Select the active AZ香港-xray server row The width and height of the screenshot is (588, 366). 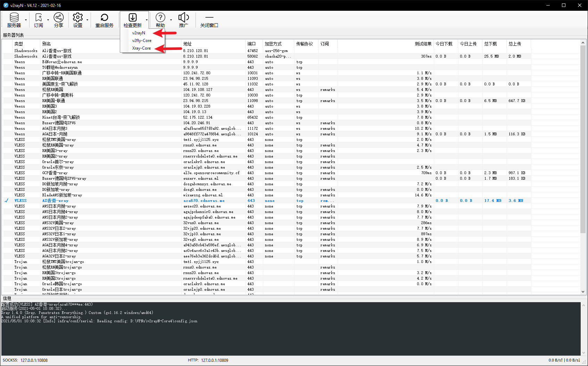click(x=56, y=201)
